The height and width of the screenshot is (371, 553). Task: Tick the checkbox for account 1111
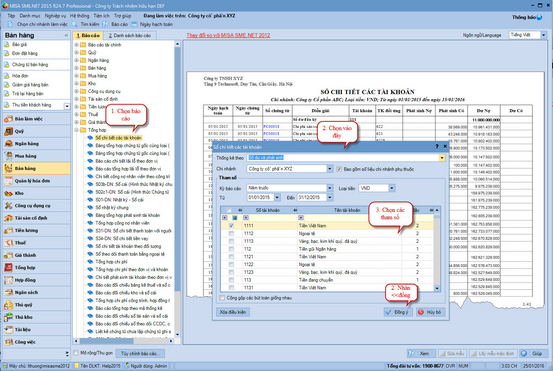pos(231,226)
